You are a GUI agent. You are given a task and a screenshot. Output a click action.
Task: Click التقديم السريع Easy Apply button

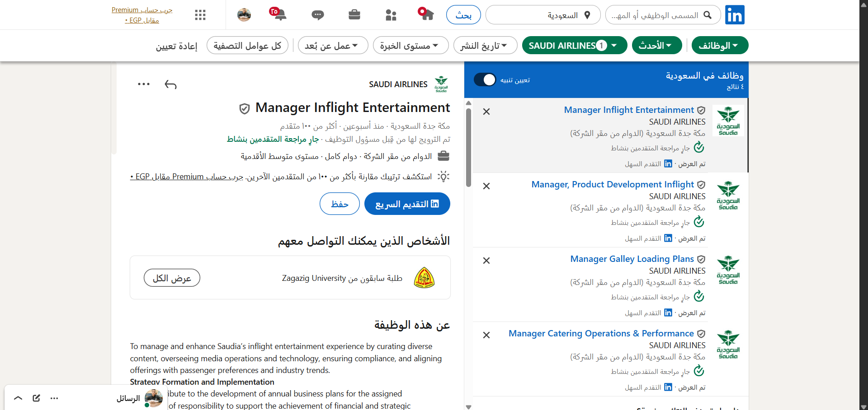click(407, 204)
